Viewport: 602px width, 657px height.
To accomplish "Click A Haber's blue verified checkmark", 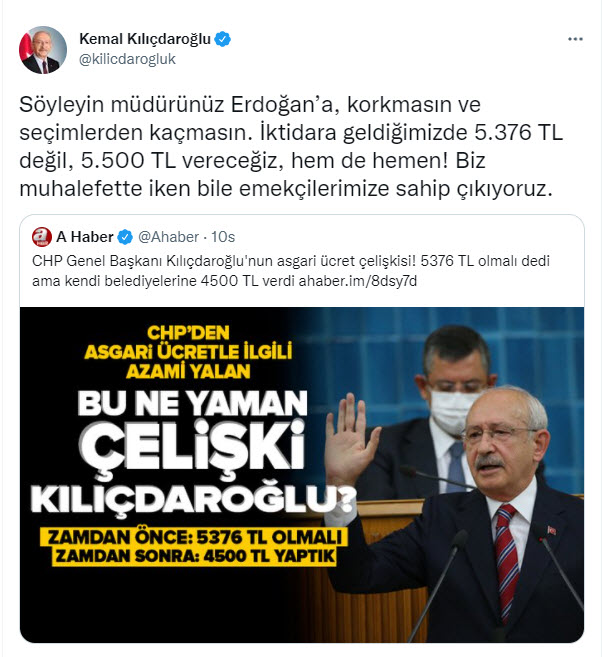I will click(125, 237).
